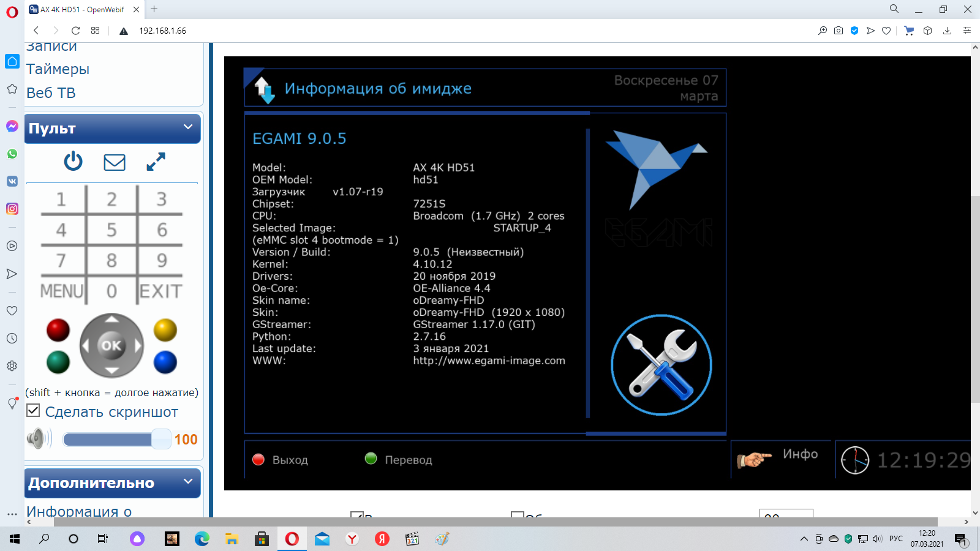980x551 pixels.
Task: Click the volume speaker icon
Action: [x=39, y=438]
